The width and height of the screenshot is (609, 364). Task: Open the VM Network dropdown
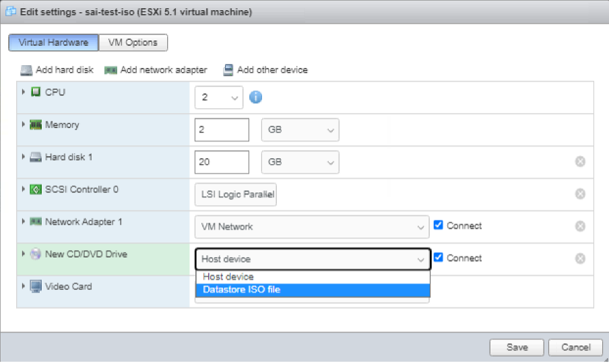pos(312,227)
